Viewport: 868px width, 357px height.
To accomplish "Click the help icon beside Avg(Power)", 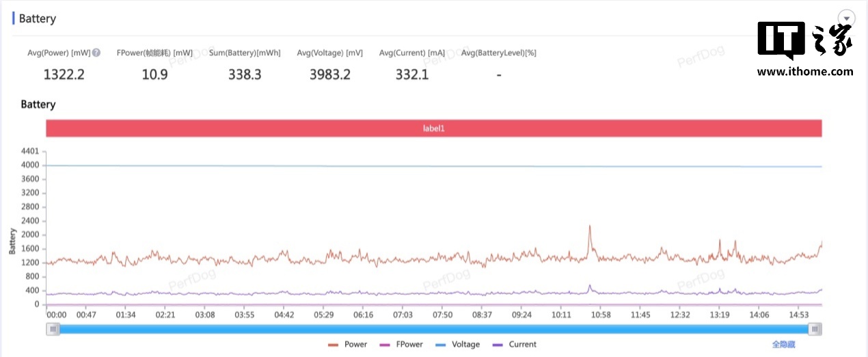I will pyautogui.click(x=96, y=53).
